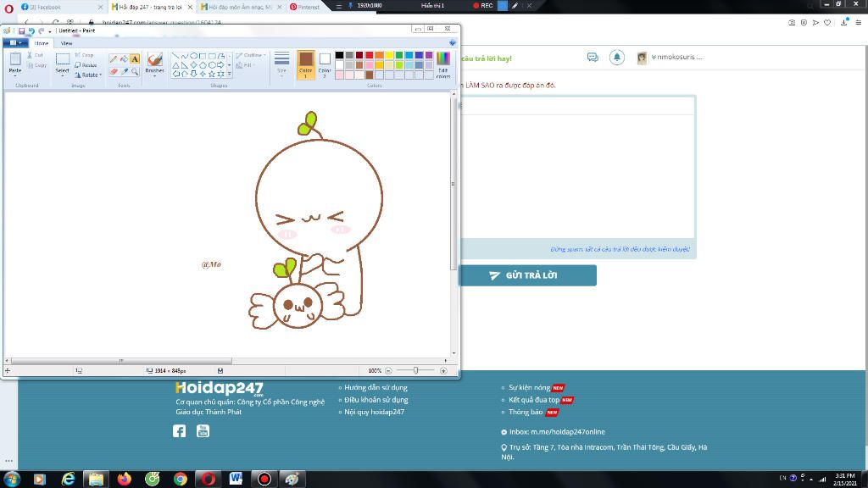Open Google Chrome from the taskbar
Screen dimensions: 868x488
point(180,479)
